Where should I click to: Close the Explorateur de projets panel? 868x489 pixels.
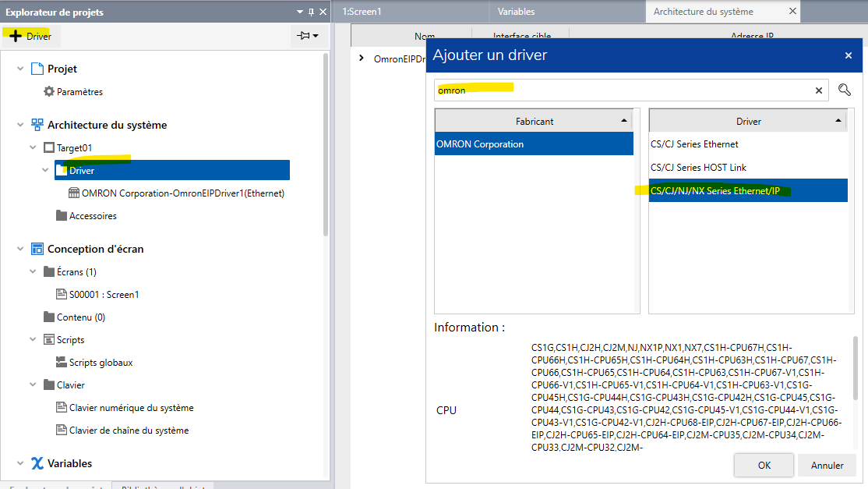coord(323,12)
